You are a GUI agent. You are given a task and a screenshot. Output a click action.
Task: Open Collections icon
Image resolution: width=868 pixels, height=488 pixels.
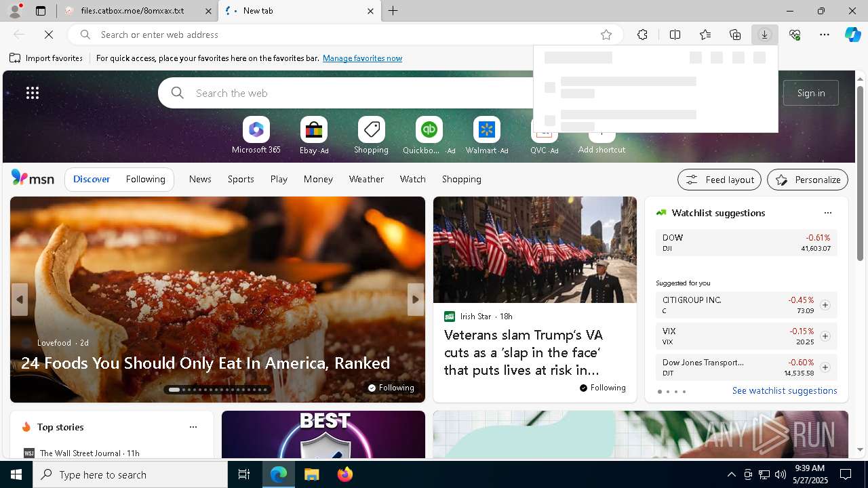[x=735, y=35]
